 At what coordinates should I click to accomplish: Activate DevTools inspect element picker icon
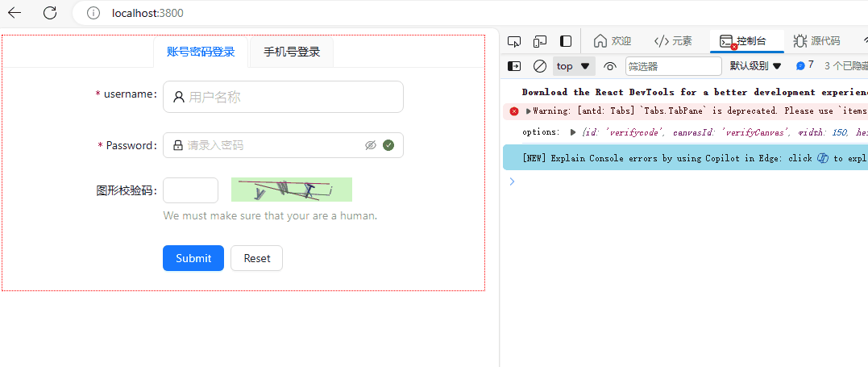pos(514,42)
